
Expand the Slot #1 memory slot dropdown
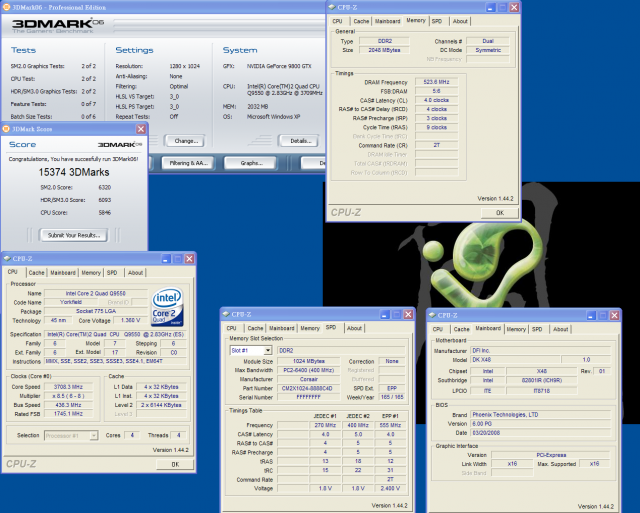(x=268, y=351)
